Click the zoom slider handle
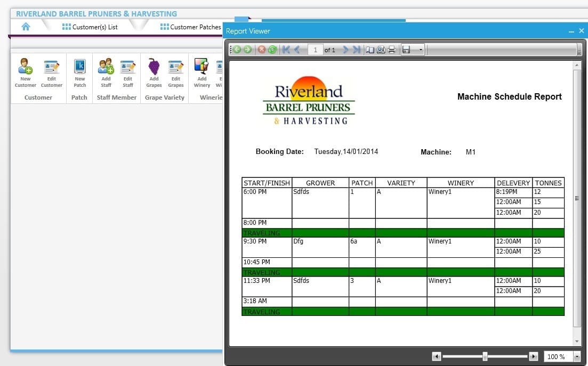The image size is (588, 366). tap(485, 356)
